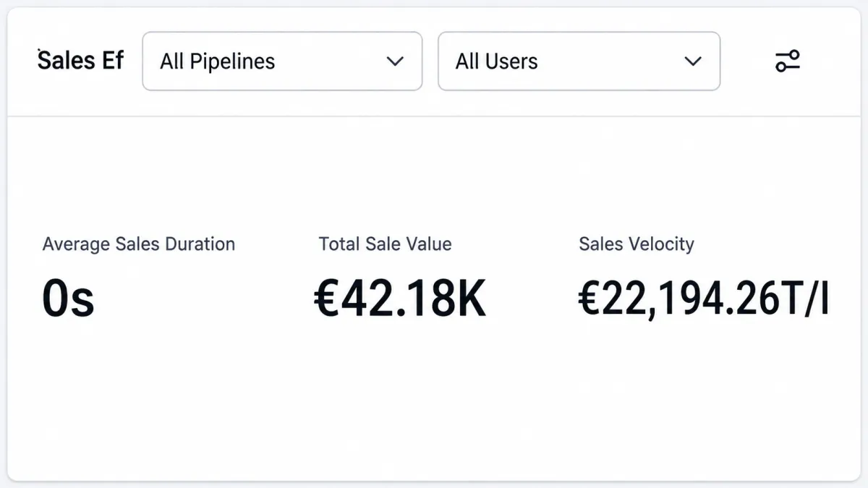This screenshot has width=868, height=488.
Task: Expand the All Pipelines dropdown
Action: (x=282, y=61)
